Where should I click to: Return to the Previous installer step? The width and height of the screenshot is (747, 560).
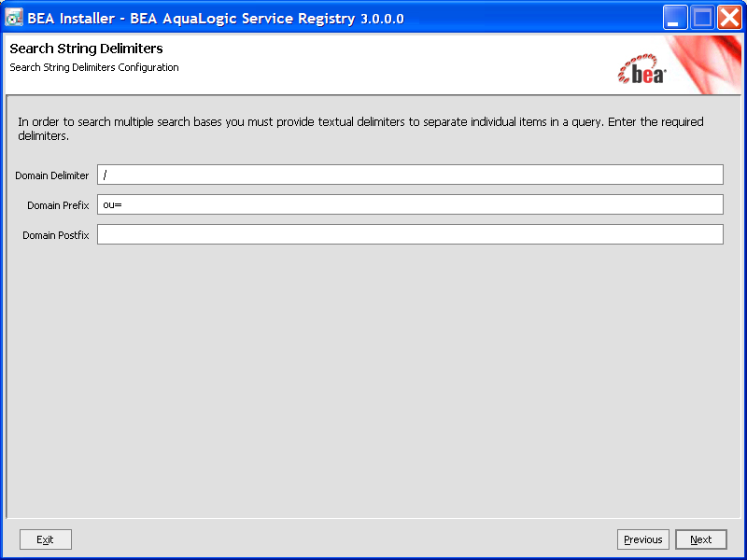643,539
